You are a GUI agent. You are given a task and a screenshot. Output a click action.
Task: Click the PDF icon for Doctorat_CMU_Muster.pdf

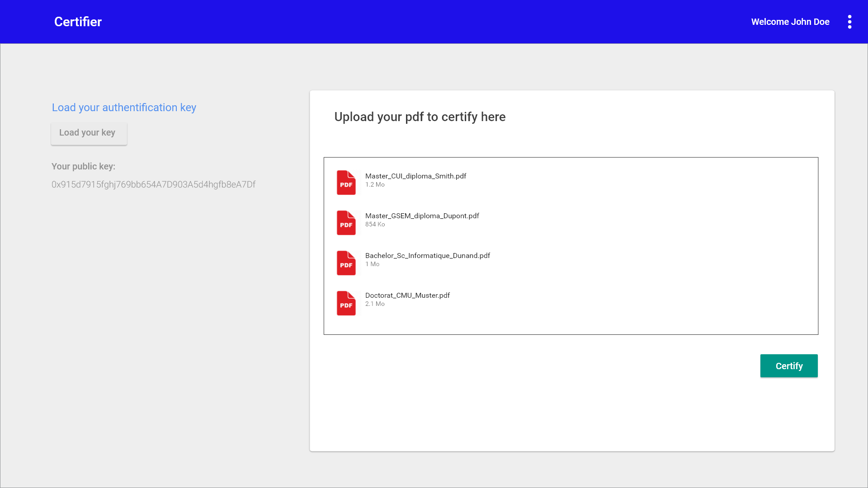click(346, 303)
